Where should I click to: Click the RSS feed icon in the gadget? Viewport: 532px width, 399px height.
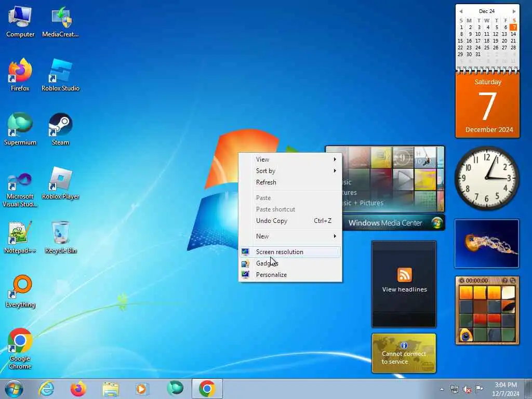click(404, 275)
